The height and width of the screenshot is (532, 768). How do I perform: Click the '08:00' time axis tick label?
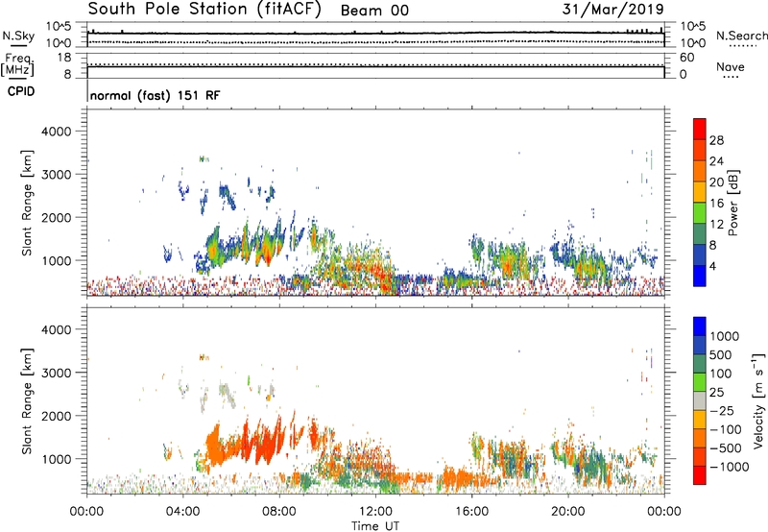[x=279, y=512]
